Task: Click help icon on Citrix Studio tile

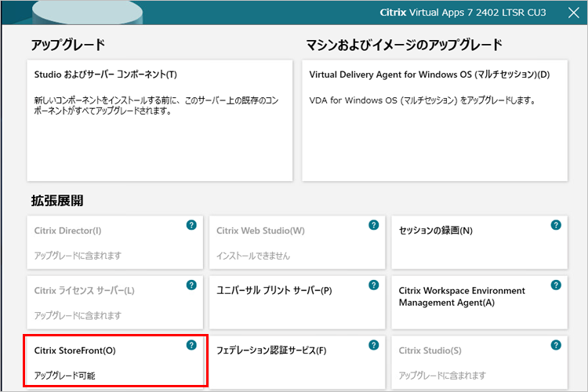Action: 556,344
